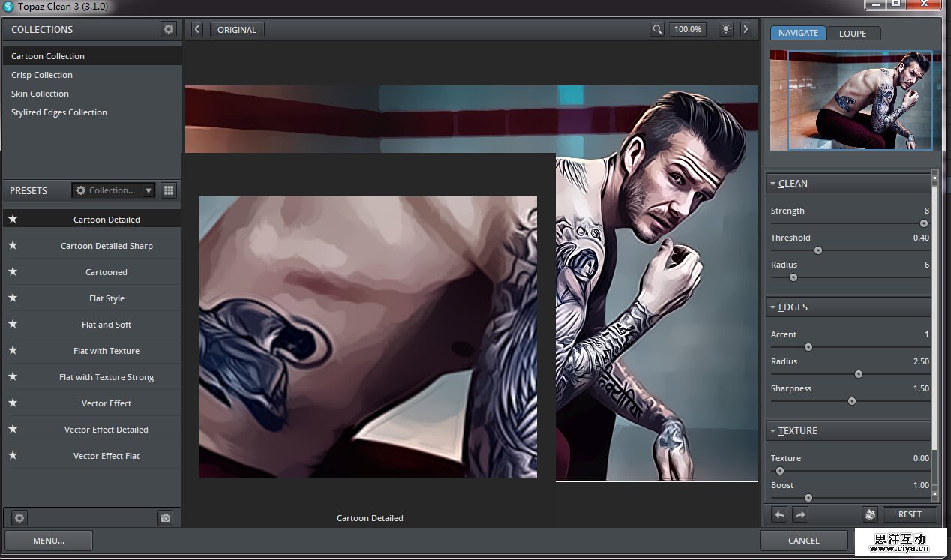The width and height of the screenshot is (951, 560).
Task: Adjust the Texture Boost slider
Action: (x=808, y=498)
